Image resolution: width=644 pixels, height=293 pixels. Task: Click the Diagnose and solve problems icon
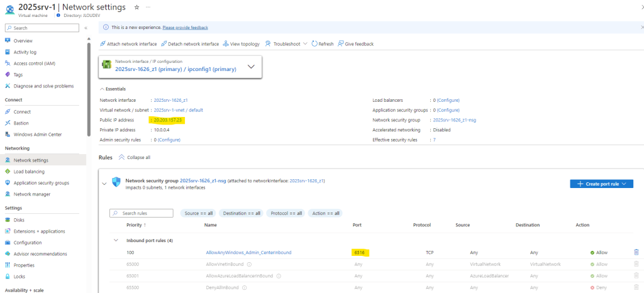pos(8,86)
